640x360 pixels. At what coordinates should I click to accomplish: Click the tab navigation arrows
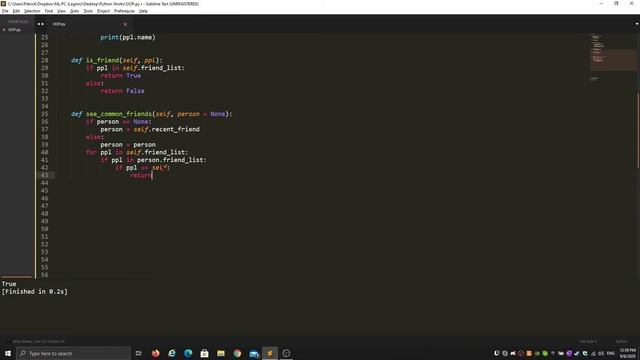point(40,24)
